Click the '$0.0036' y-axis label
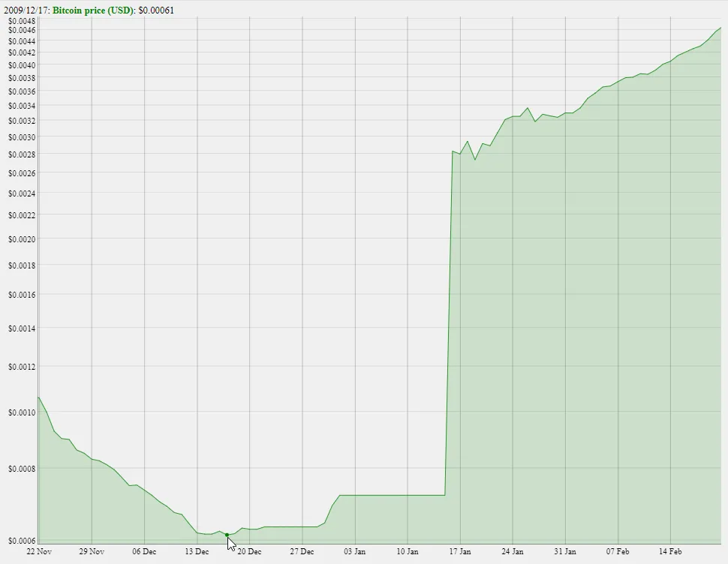The width and height of the screenshot is (728, 564). [22, 91]
